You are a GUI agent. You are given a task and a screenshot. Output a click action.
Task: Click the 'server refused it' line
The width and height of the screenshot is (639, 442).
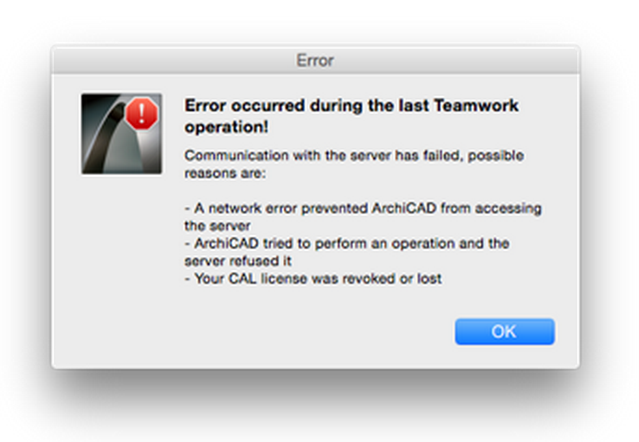(x=238, y=260)
